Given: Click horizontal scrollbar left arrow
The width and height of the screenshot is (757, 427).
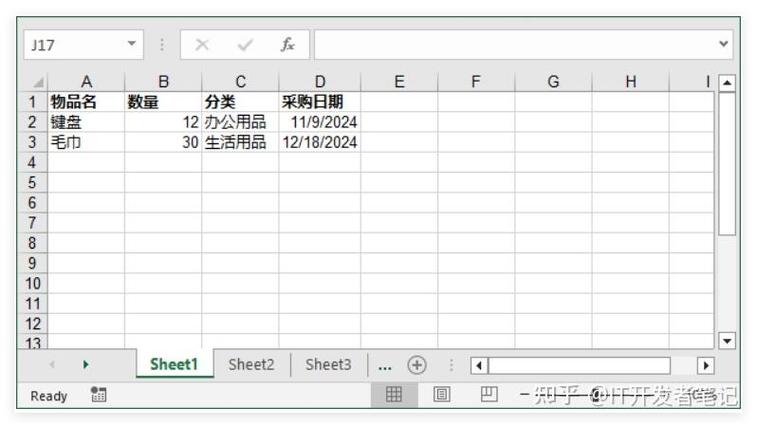Looking at the screenshot, I should click(x=479, y=366).
